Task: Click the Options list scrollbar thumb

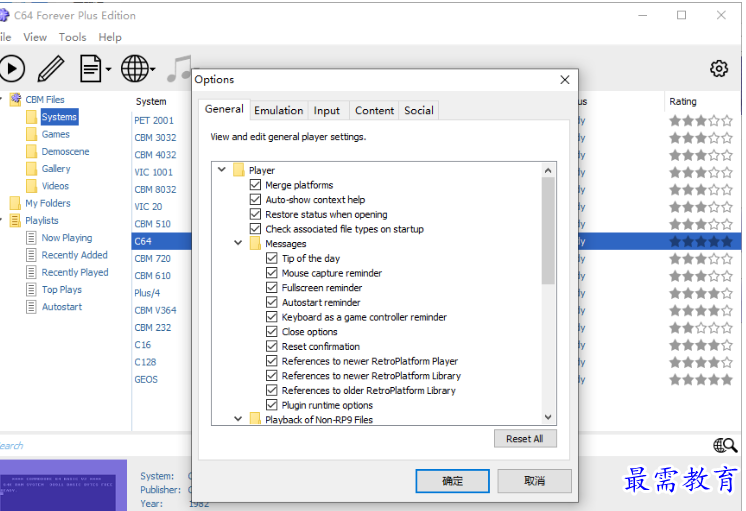Action: (x=548, y=230)
